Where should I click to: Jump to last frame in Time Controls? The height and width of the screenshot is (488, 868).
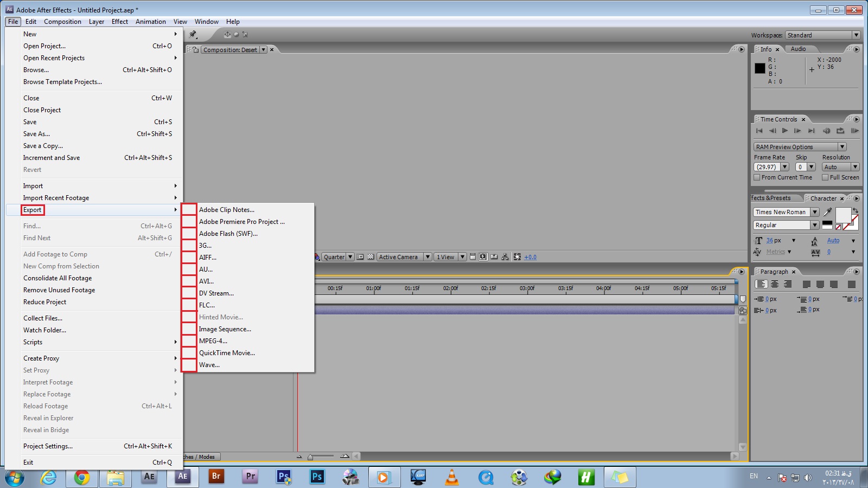811,131
